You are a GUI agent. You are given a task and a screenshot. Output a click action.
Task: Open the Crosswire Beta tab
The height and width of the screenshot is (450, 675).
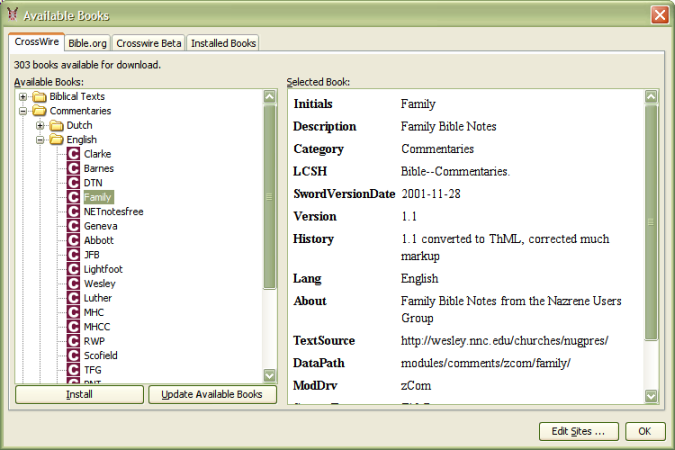pyautogui.click(x=147, y=43)
